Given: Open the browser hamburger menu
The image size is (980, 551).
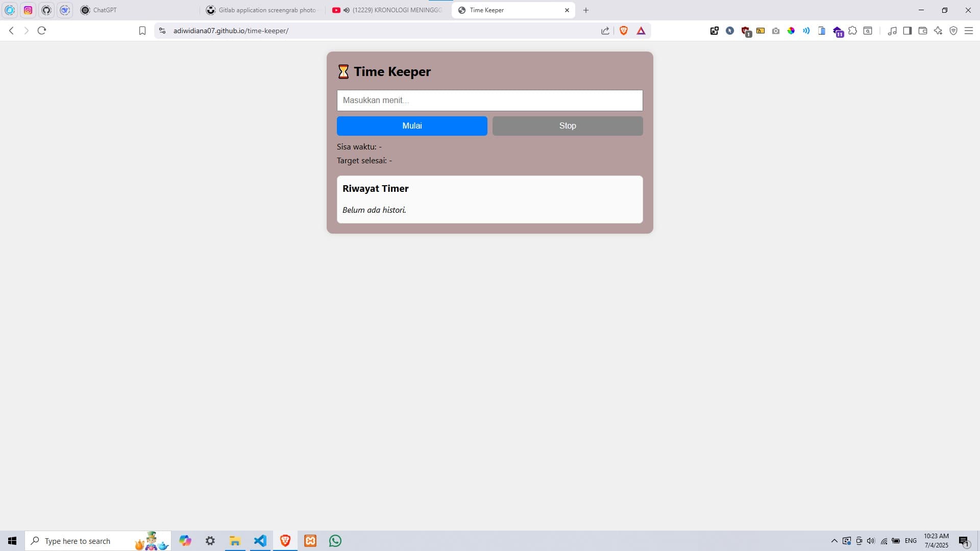Looking at the screenshot, I should pos(969,31).
